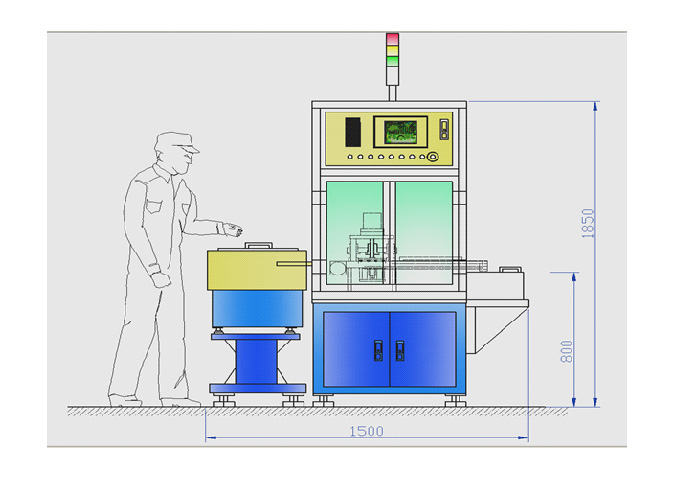Click the 1850 height dimension text
This screenshot has height=480, width=680.
(588, 223)
